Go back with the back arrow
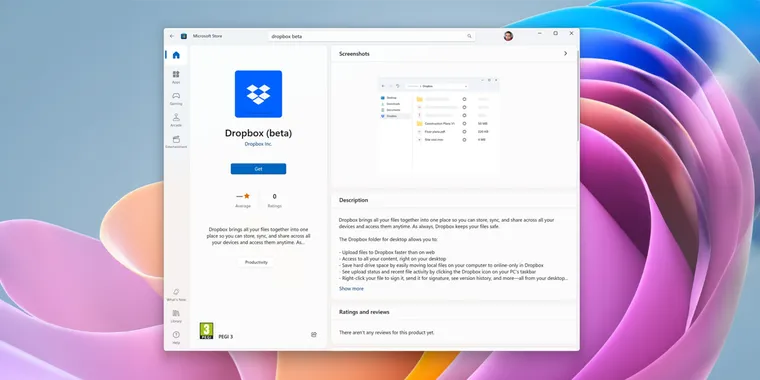The image size is (760, 380). pyautogui.click(x=172, y=36)
